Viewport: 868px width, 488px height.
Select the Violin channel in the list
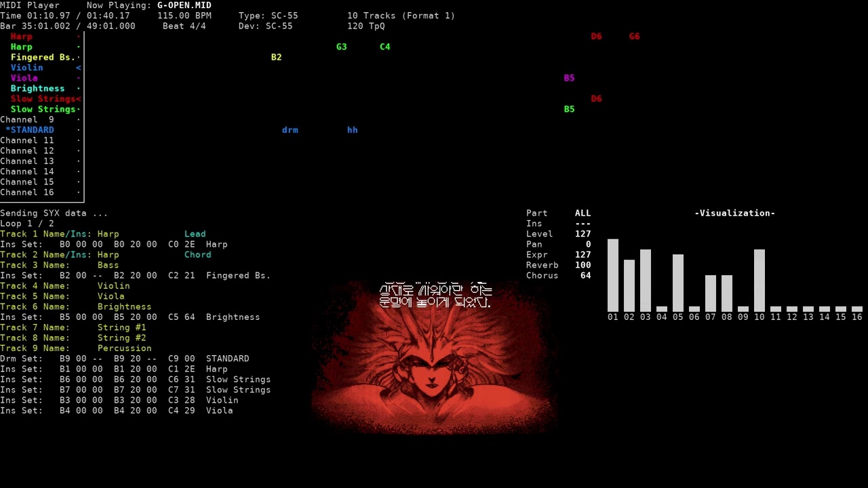[41, 68]
